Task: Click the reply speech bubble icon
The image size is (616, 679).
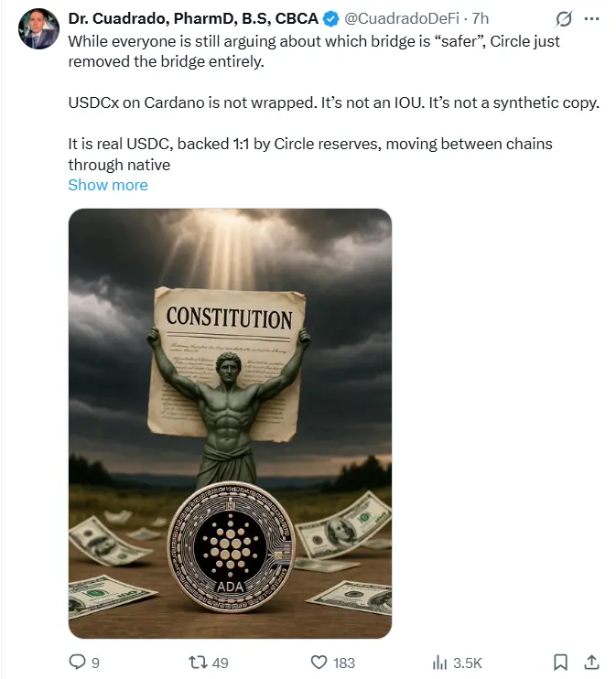Action: tap(78, 662)
